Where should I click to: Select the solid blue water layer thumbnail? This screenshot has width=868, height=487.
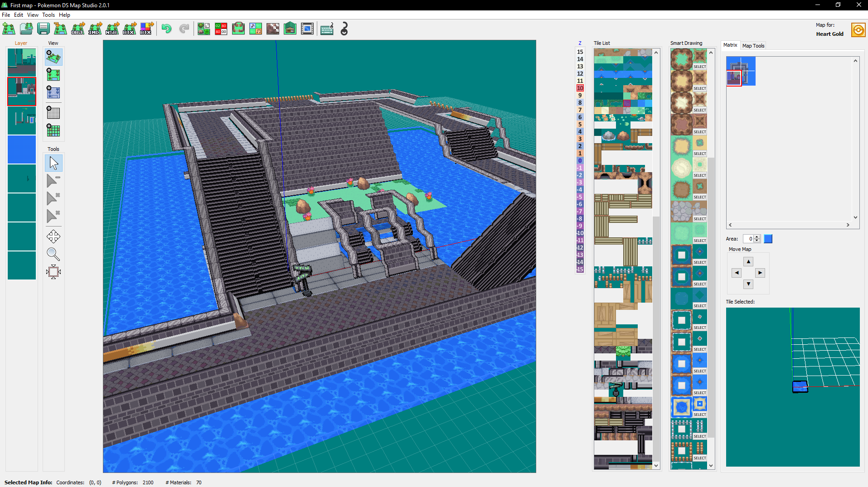(x=22, y=149)
